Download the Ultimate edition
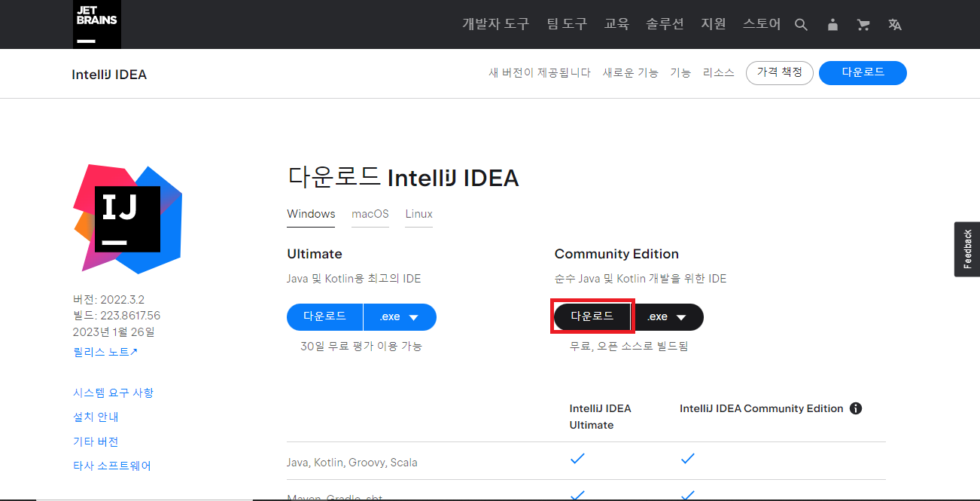Image resolution: width=980 pixels, height=501 pixels. pyautogui.click(x=324, y=317)
